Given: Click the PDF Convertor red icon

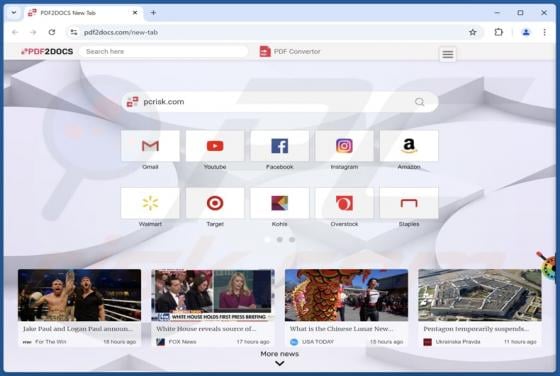Looking at the screenshot, I should click(265, 51).
